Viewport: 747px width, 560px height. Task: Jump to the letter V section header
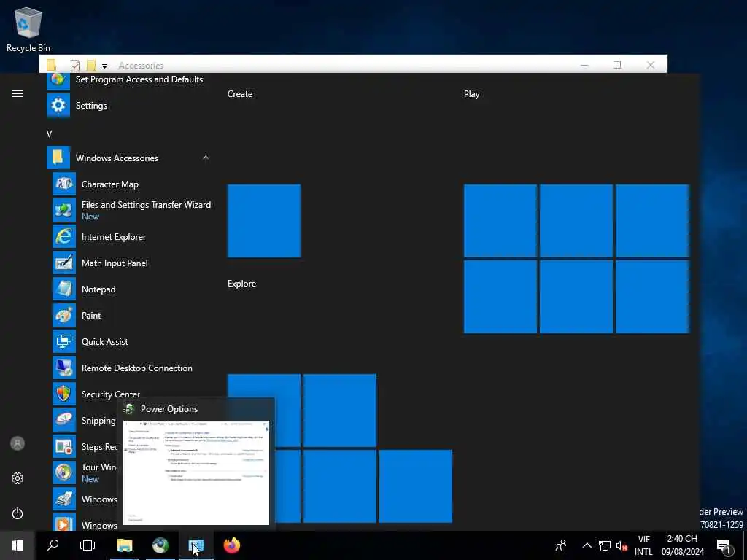(x=49, y=134)
